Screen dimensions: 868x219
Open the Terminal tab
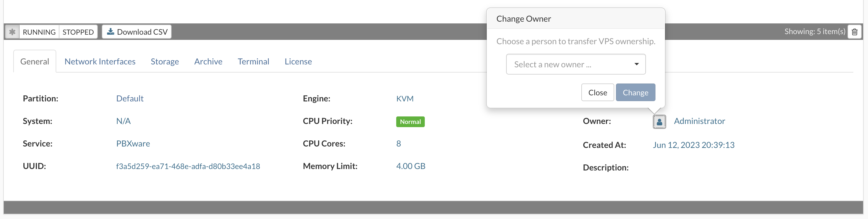point(253,62)
